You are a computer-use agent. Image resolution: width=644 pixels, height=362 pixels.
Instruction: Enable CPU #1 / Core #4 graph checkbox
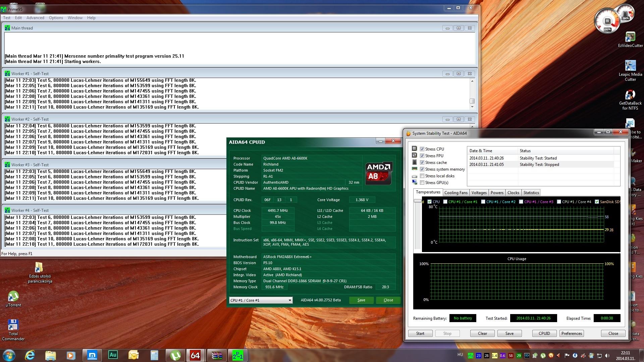559,202
